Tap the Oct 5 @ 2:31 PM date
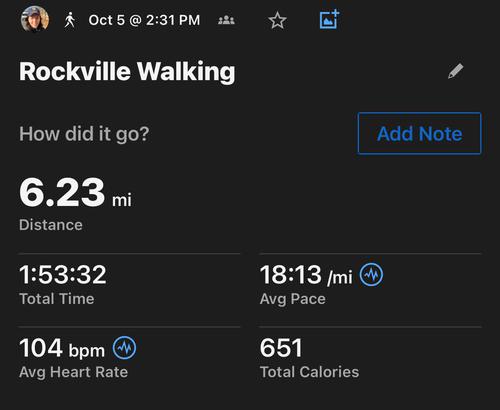The height and width of the screenshot is (410, 500). (x=144, y=20)
